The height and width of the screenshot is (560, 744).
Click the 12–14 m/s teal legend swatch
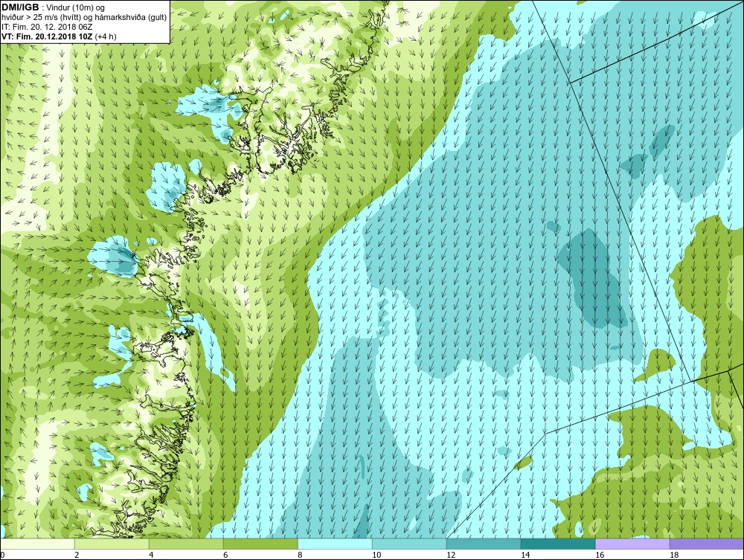(x=484, y=544)
